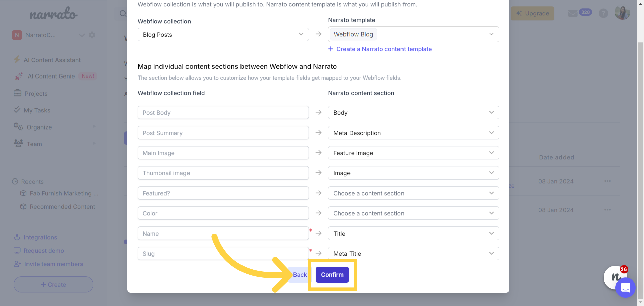Click the Narrato logo
The height and width of the screenshot is (306, 644).
click(x=53, y=14)
